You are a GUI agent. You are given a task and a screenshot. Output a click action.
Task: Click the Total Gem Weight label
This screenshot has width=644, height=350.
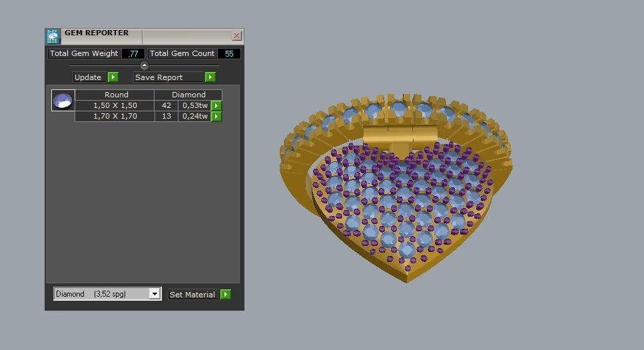(84, 53)
